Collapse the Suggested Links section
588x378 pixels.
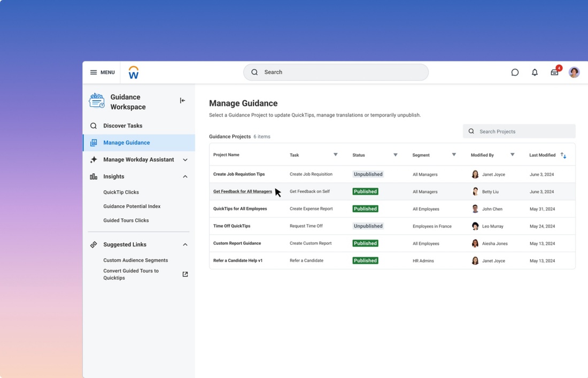tap(185, 244)
